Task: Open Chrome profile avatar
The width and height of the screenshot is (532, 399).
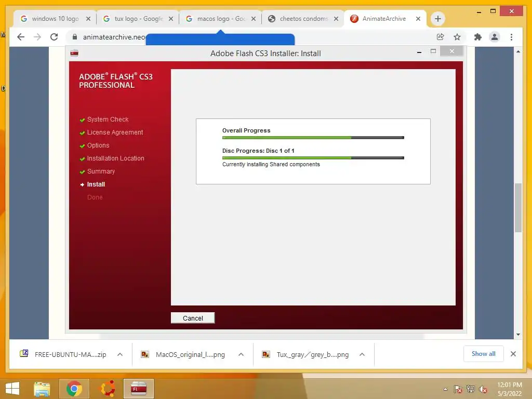Action: pyautogui.click(x=495, y=37)
